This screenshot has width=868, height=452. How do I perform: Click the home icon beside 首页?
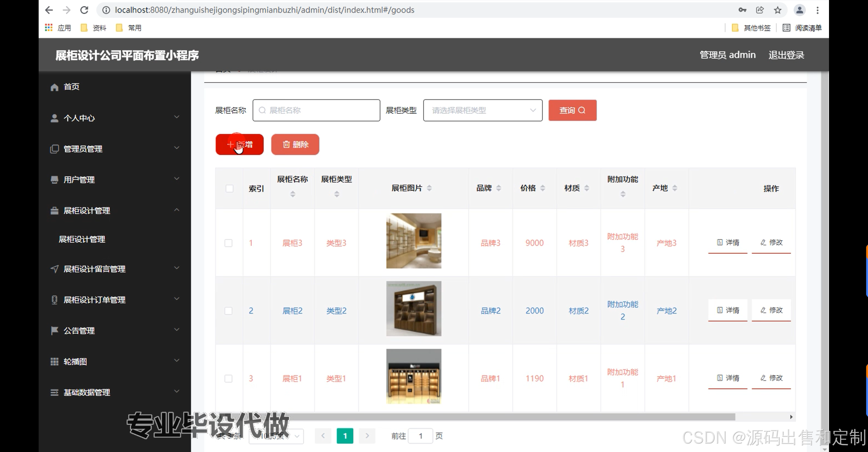pyautogui.click(x=54, y=87)
